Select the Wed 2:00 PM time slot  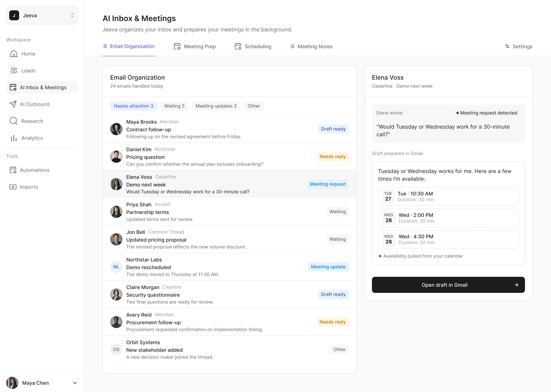(448, 218)
